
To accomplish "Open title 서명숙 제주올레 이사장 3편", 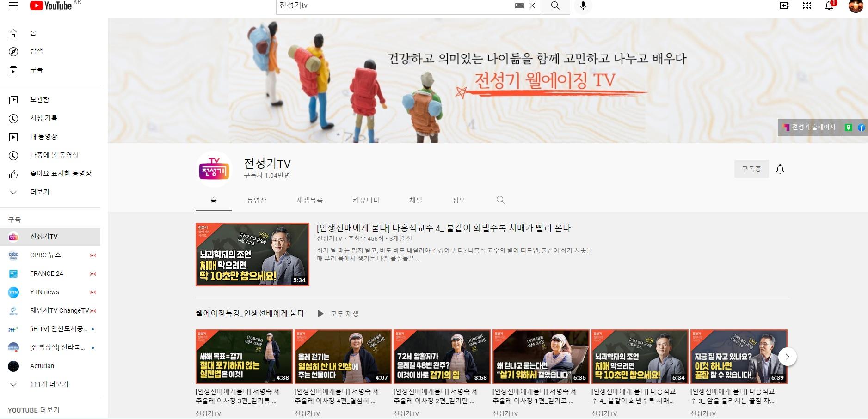I will tap(238, 396).
